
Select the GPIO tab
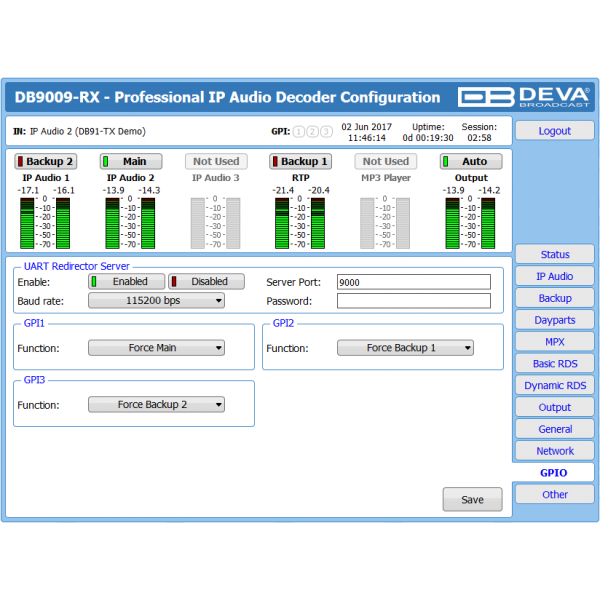pos(553,472)
